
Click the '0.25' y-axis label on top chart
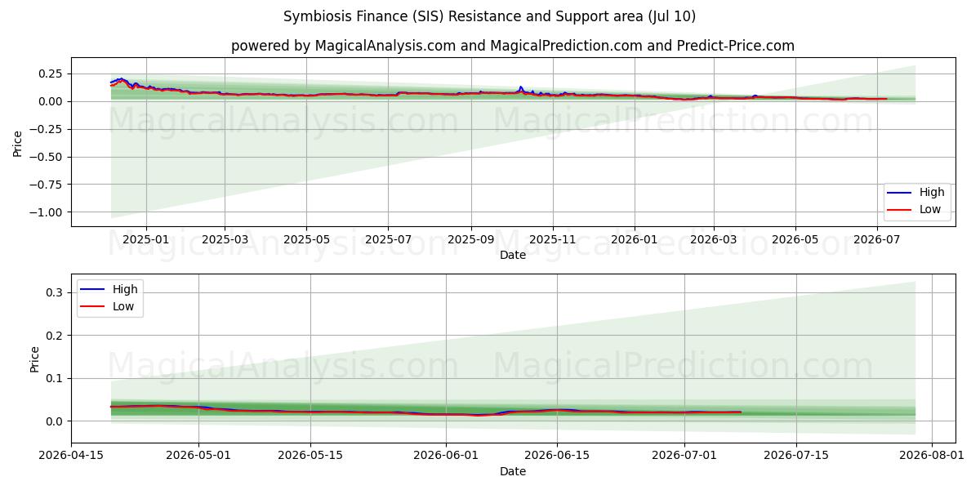tap(51, 73)
